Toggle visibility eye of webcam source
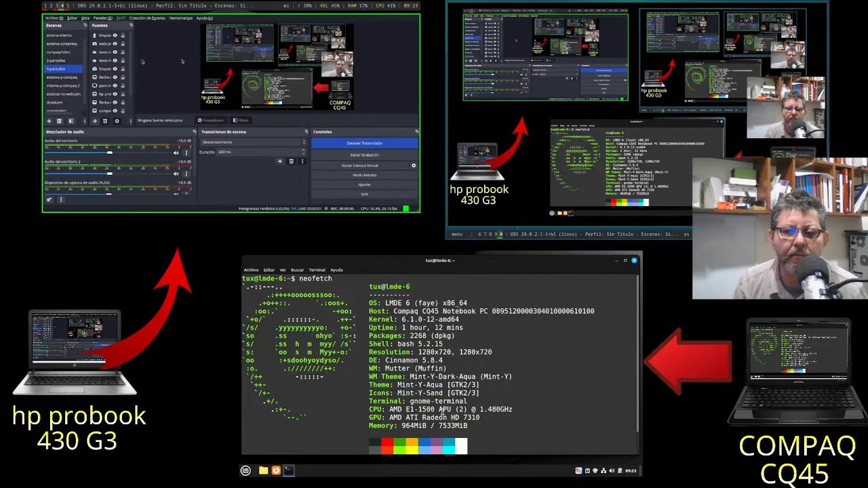Viewport: 868px width, 488px height. (x=115, y=43)
